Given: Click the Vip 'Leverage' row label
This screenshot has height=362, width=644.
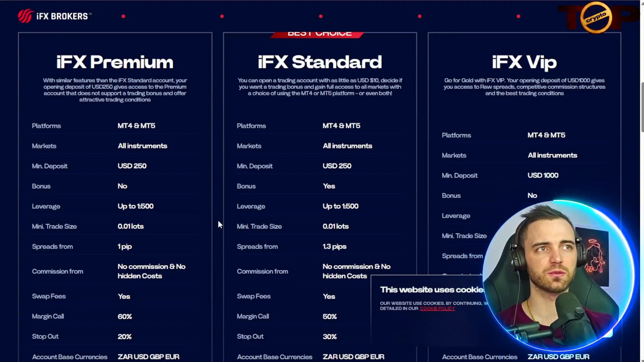Looking at the screenshot, I should click(456, 216).
